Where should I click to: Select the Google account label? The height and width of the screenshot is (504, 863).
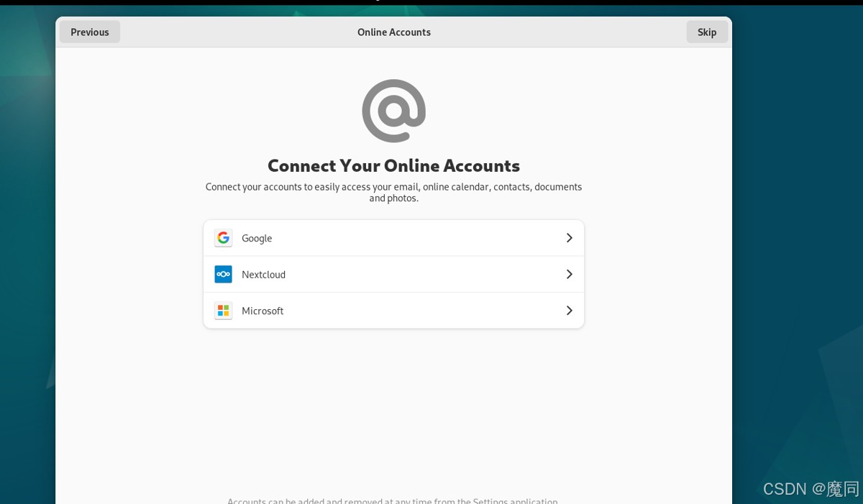coord(257,238)
